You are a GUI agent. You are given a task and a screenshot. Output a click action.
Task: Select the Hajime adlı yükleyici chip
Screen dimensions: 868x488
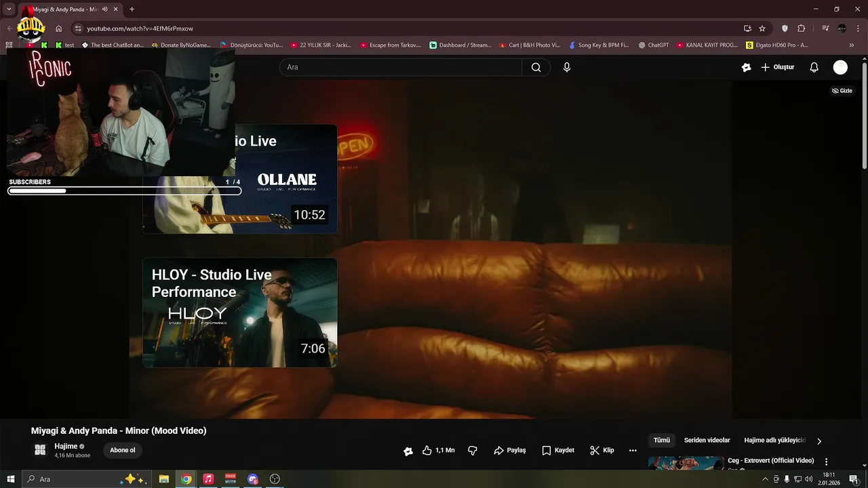pyautogui.click(x=775, y=441)
